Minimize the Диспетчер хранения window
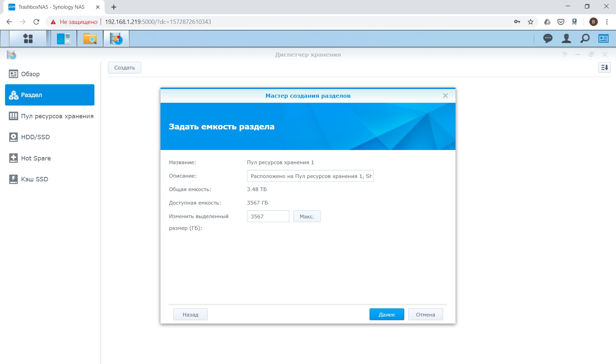Image resolution: width=616 pixels, height=364 pixels. click(578, 55)
